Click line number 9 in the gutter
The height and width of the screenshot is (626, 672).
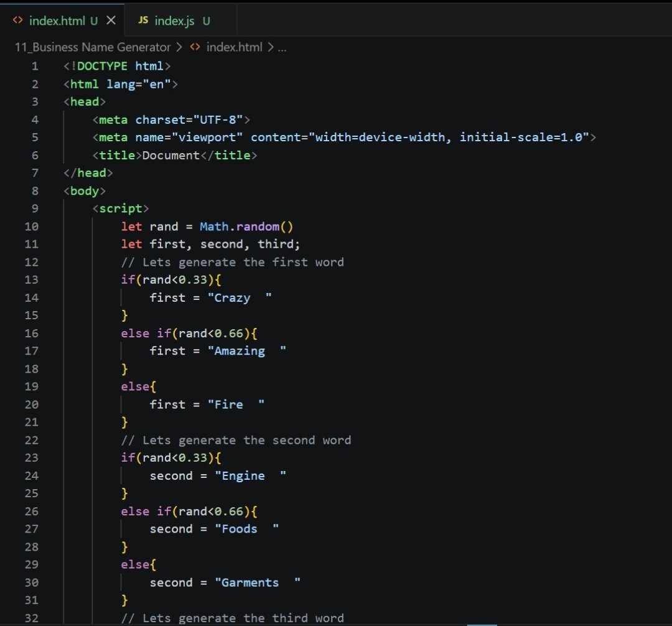point(35,208)
